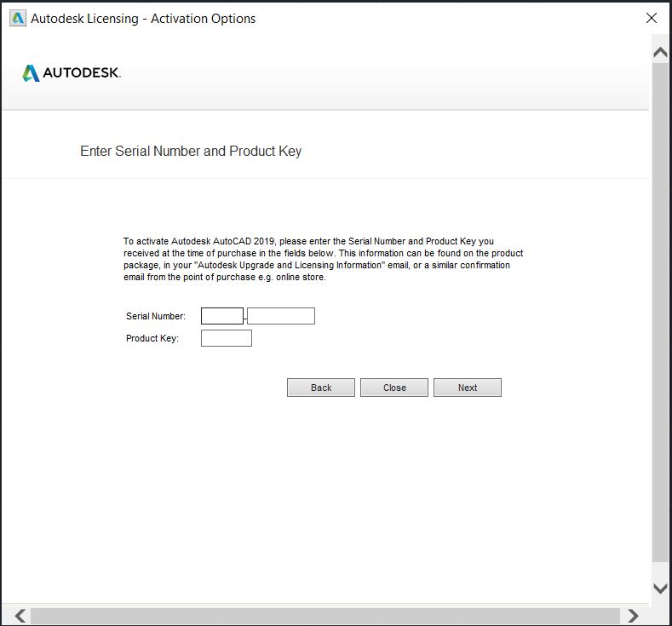Click the 'Enter Serial Number and Product Key' heading

coord(191,152)
